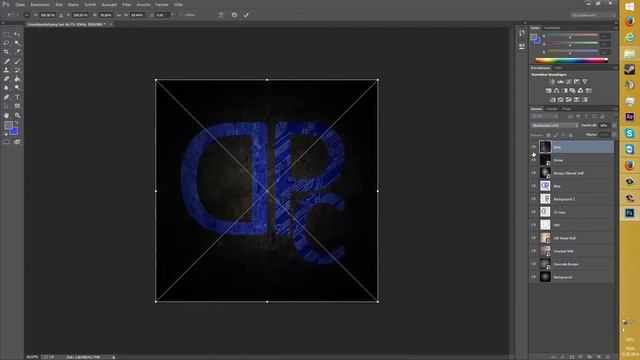Switch to warp mode in options bar

(221, 15)
